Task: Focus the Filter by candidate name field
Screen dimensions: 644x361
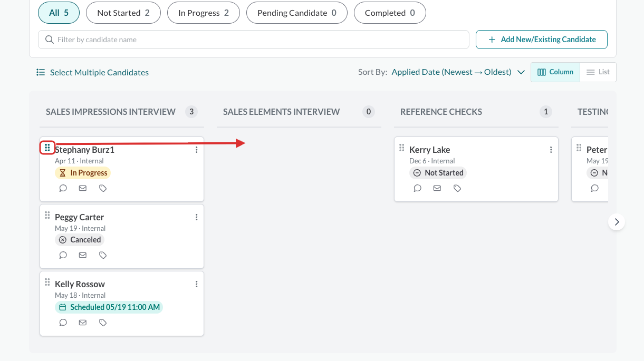Action: tap(254, 40)
